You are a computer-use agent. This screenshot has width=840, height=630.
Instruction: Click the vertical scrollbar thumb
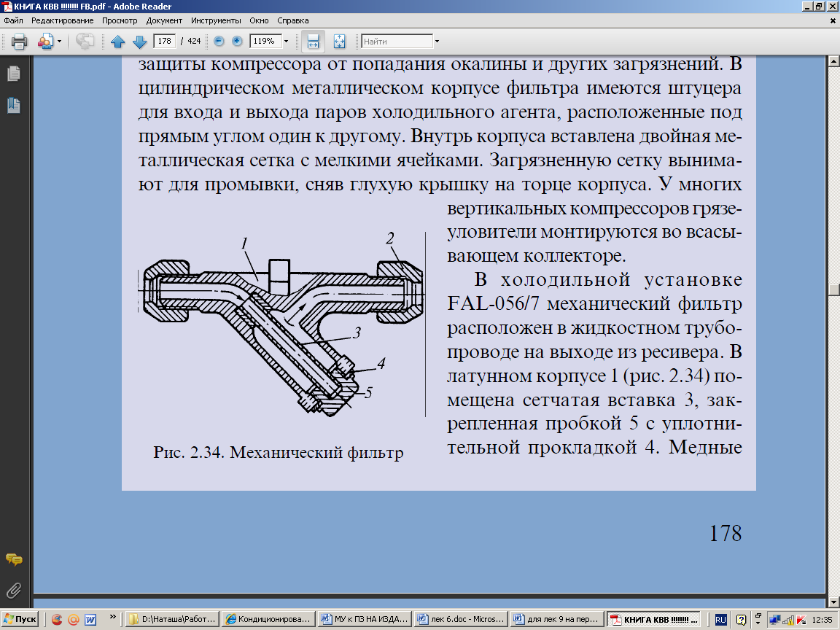(x=833, y=289)
